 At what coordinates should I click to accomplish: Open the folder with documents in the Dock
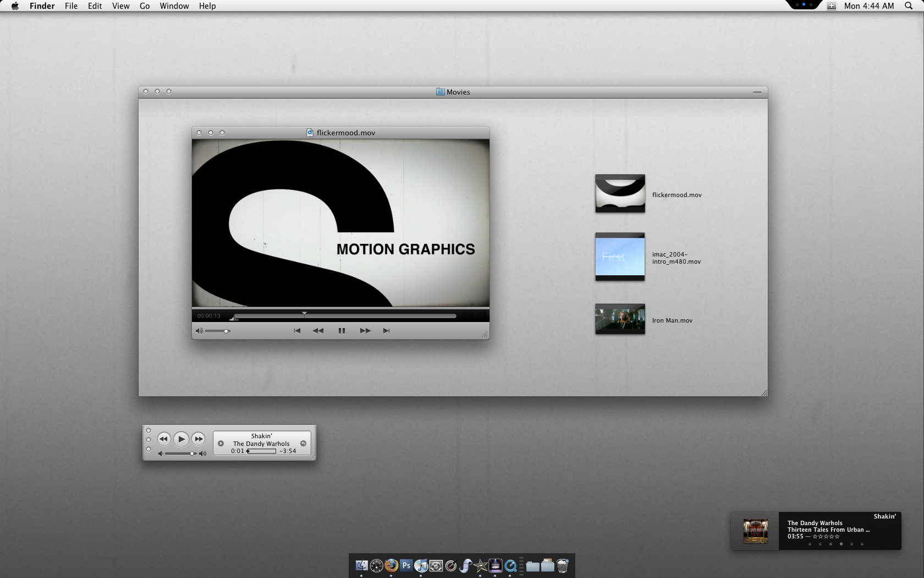pos(547,565)
